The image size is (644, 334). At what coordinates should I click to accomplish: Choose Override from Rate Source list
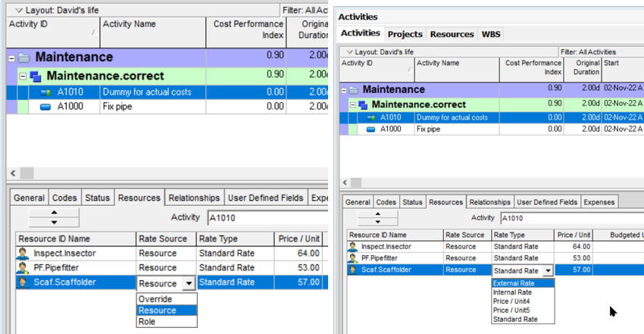155,299
